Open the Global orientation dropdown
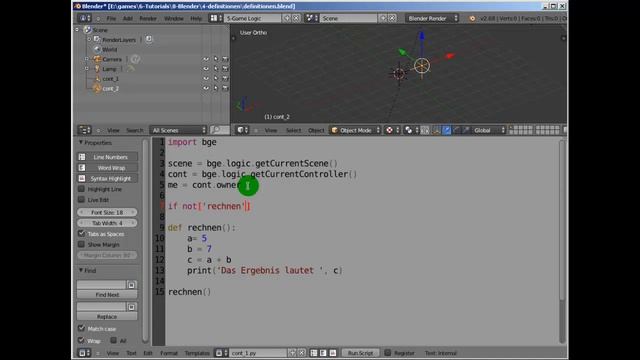640x360 pixels. [x=489, y=130]
